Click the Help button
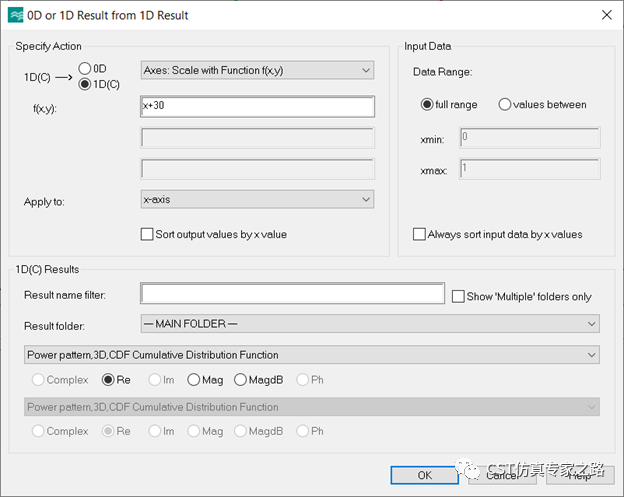 click(x=580, y=475)
